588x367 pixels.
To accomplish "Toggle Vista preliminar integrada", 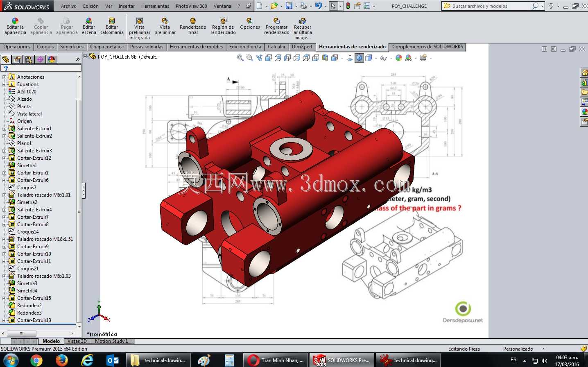I will click(140, 29).
